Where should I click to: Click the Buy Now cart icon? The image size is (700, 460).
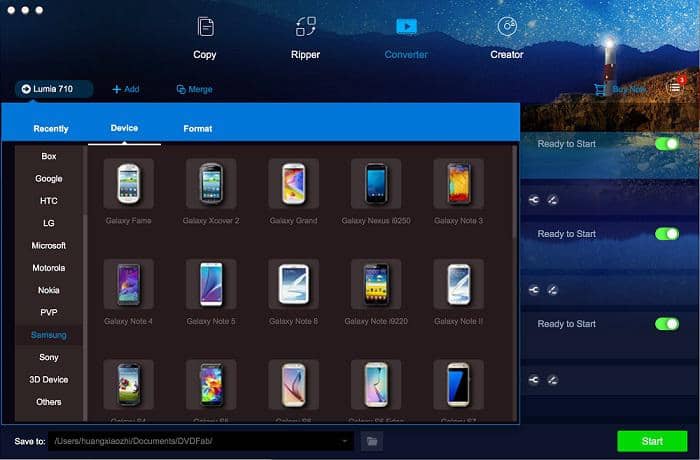pyautogui.click(x=601, y=89)
